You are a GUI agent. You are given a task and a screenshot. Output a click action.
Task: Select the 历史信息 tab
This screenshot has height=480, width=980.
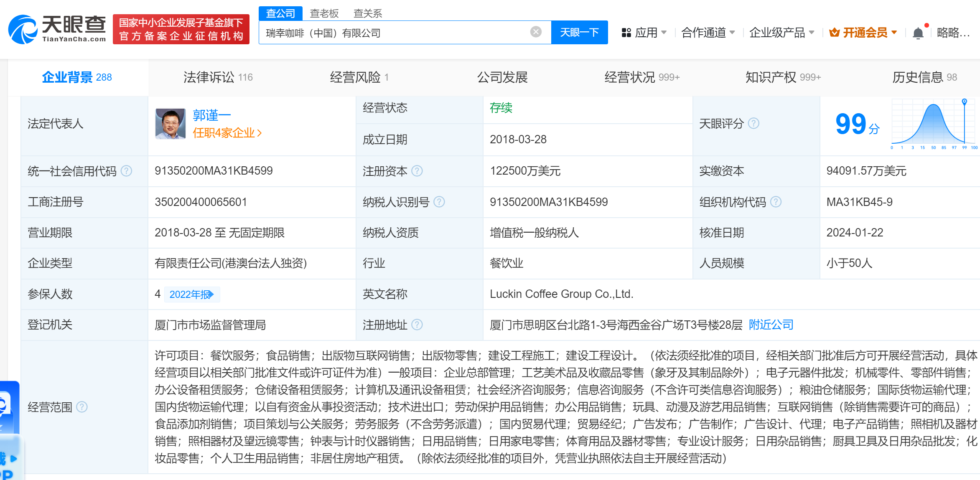coord(924,77)
